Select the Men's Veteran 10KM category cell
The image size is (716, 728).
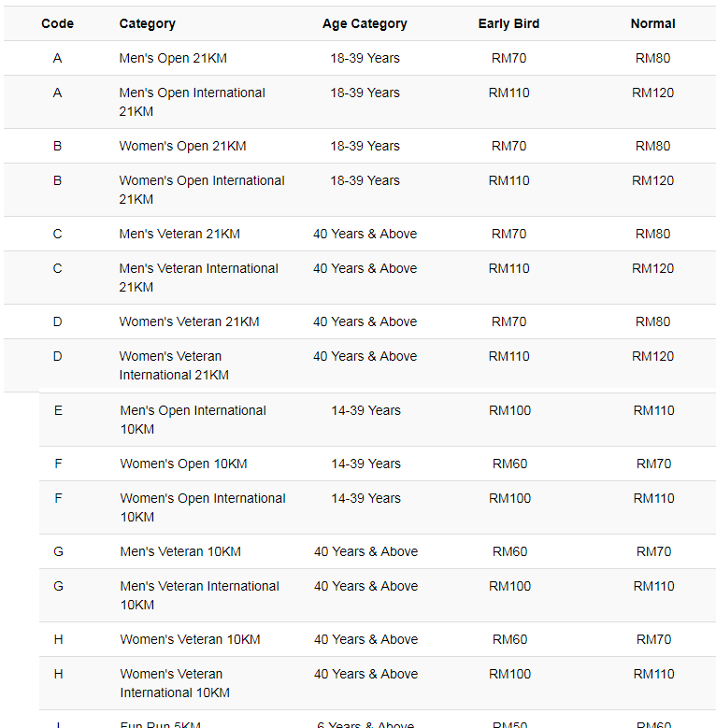[180, 551]
